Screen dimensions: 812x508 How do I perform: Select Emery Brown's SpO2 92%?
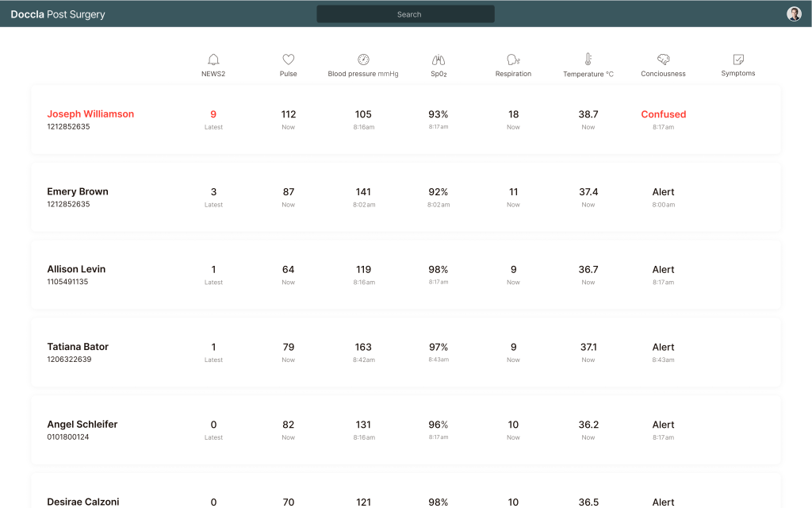(x=438, y=192)
